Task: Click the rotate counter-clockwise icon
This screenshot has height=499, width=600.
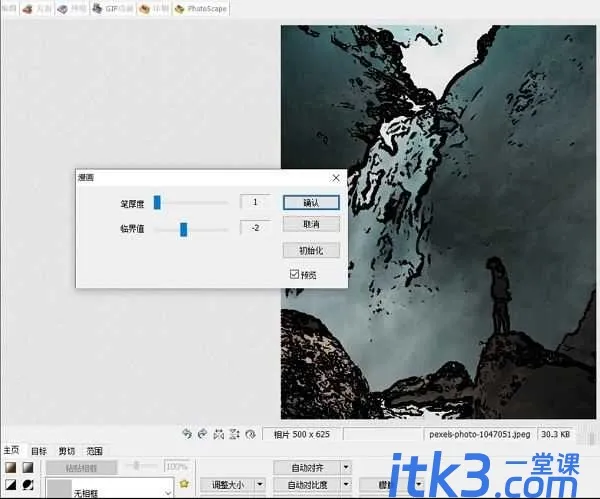Action: [187, 434]
